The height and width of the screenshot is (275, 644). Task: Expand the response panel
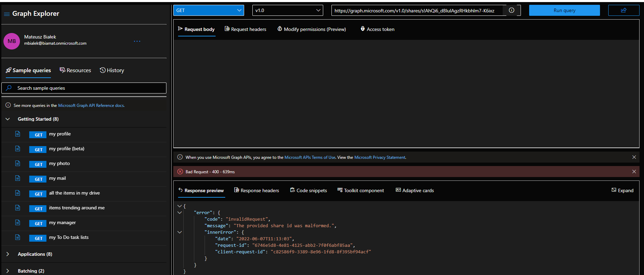[622, 190]
